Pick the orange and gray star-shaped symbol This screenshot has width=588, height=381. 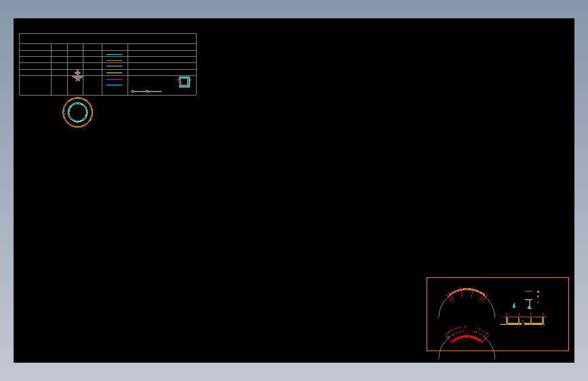(x=77, y=76)
